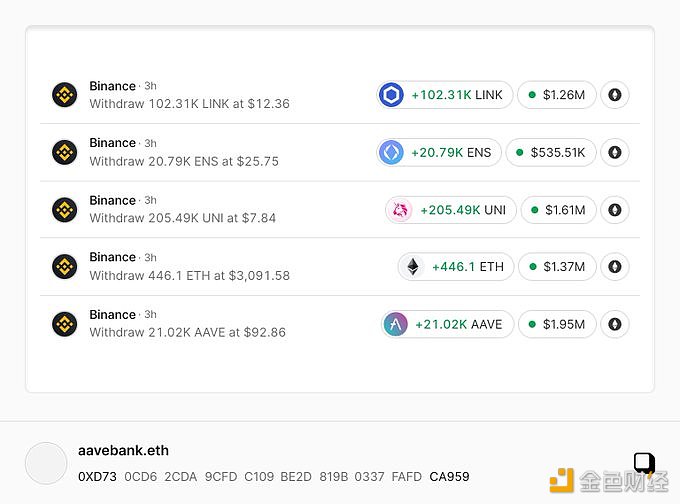680x504 pixels.
Task: Click the aavebank.eth round avatar
Action: tap(46, 463)
